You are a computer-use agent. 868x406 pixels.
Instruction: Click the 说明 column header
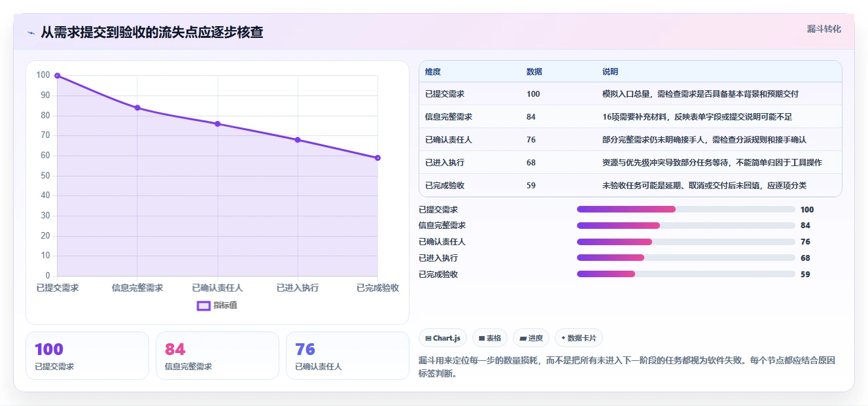coord(610,72)
